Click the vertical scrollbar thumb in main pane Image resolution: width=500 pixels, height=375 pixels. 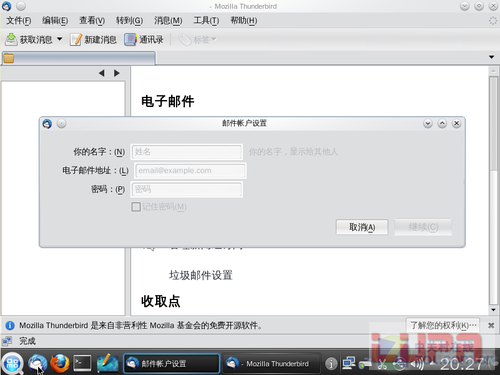[x=493, y=123]
